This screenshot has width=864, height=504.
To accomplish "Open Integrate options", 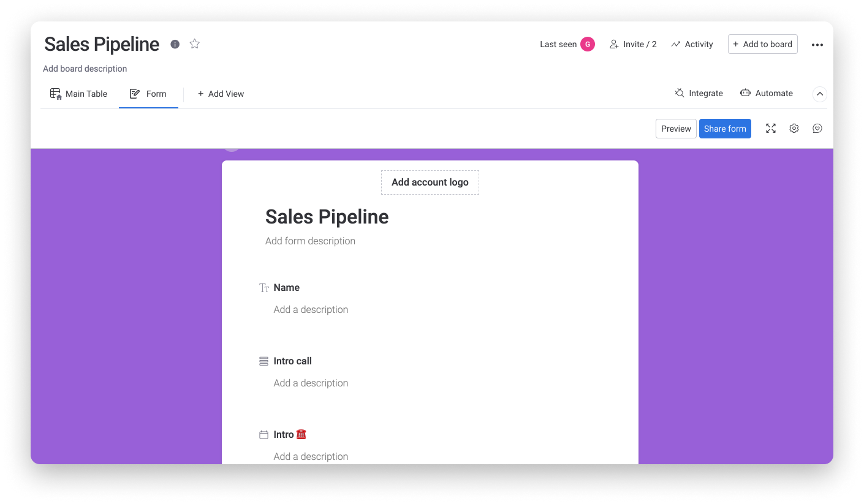I will pyautogui.click(x=699, y=93).
